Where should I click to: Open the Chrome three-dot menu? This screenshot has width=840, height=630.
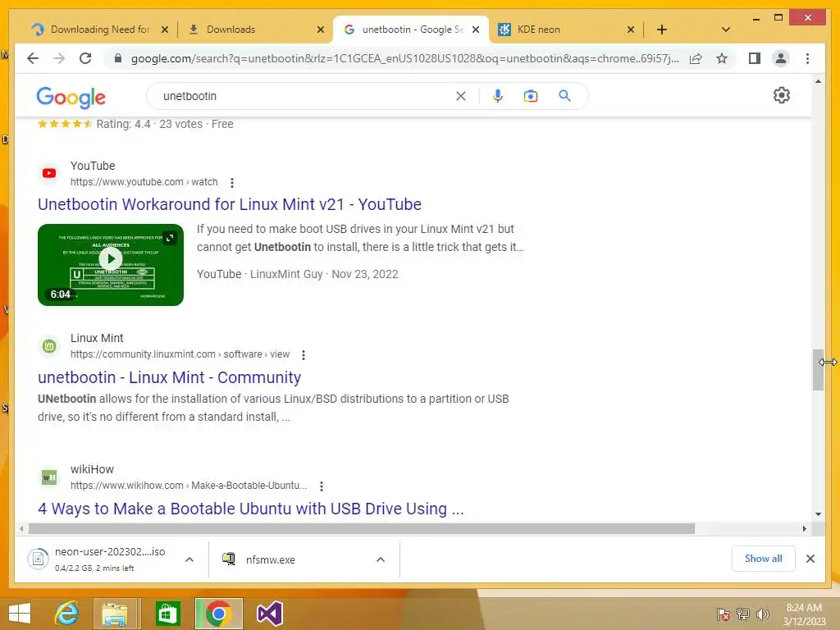coord(807,58)
